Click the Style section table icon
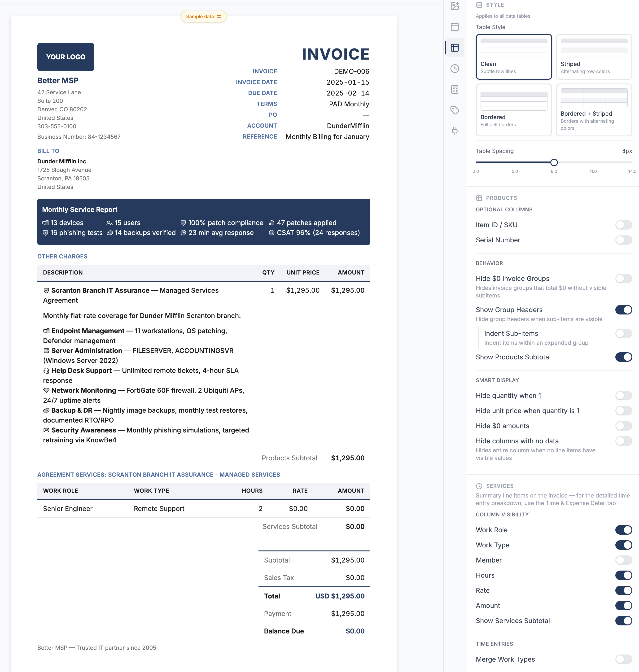Viewport: 639px width, 672px height. pyautogui.click(x=479, y=5)
